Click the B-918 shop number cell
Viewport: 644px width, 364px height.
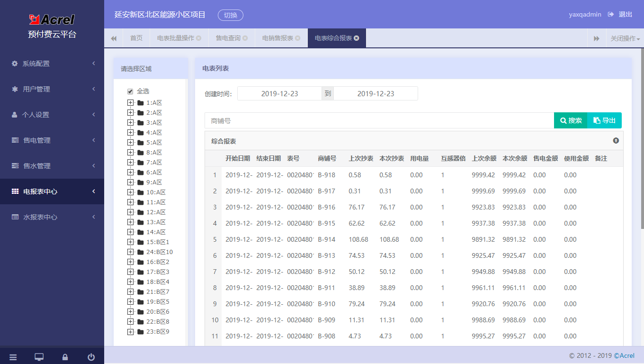[327, 175]
